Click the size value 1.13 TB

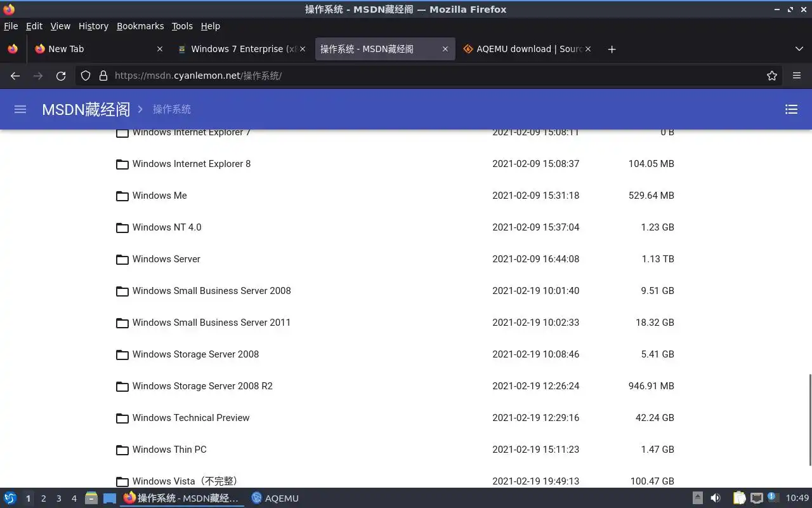[658, 259]
